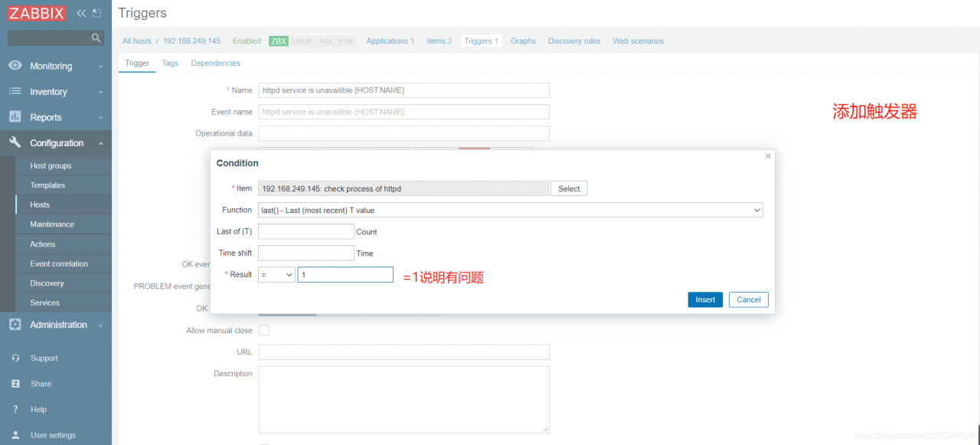This screenshot has width=980, height=445.
Task: Collapse the Configuration menu section
Action: 100,143
